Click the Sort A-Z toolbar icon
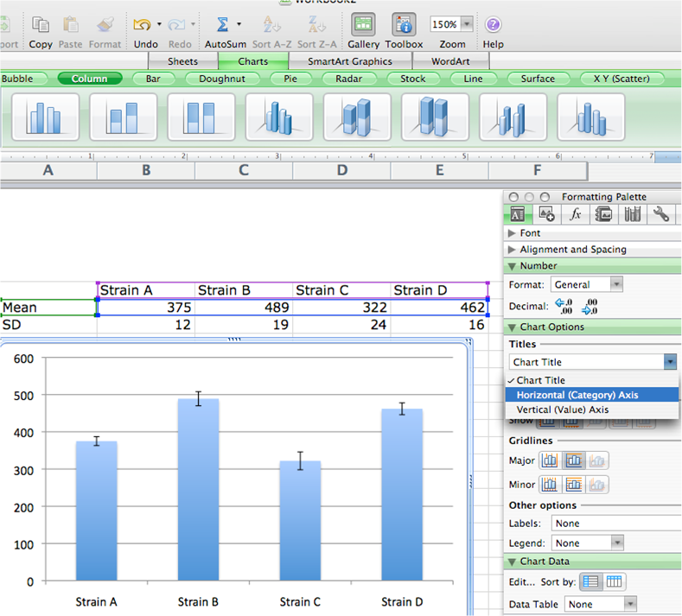Screen dimensions: 682x616 271,25
